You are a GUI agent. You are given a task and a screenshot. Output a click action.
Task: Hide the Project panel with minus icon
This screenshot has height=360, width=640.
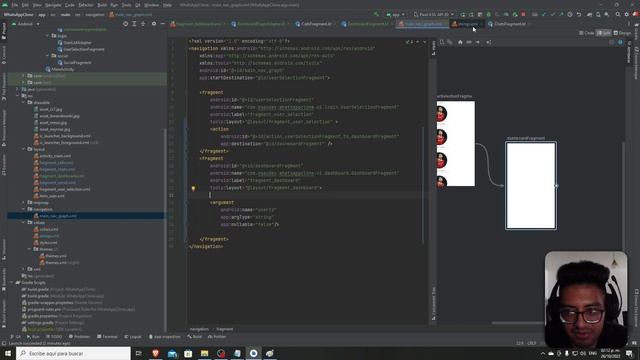pos(162,24)
